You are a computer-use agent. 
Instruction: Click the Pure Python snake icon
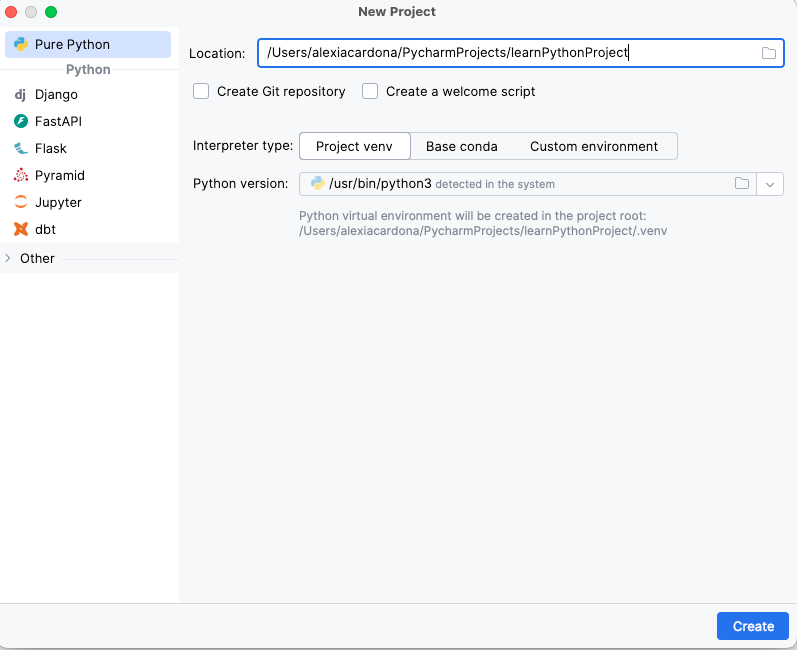pyautogui.click(x=21, y=45)
